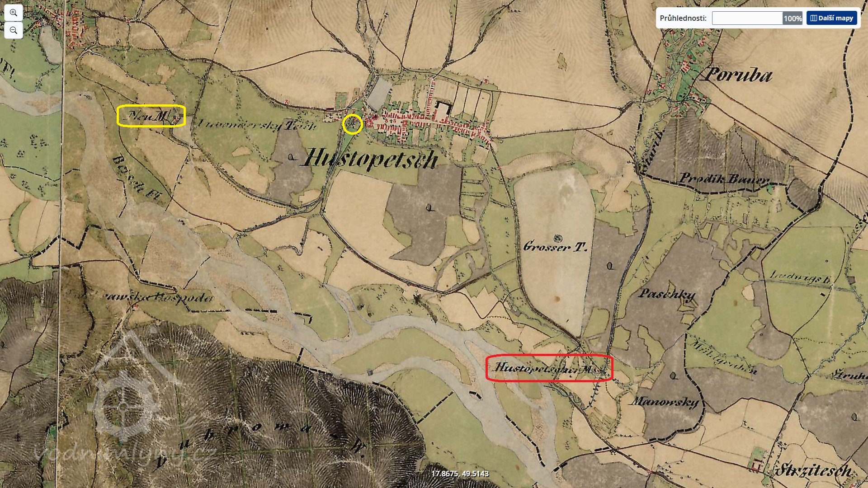Click the map icon inside Další mapy
This screenshot has height=488, width=868.
click(813, 18)
